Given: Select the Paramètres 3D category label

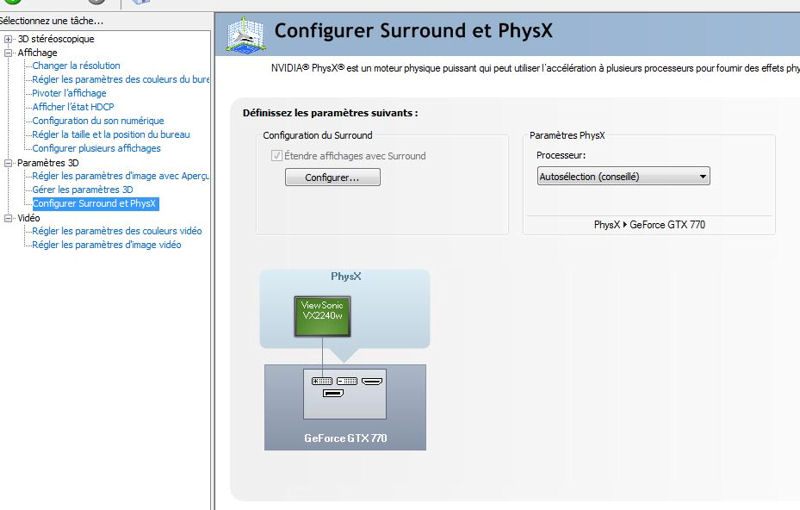Looking at the screenshot, I should click(48, 163).
